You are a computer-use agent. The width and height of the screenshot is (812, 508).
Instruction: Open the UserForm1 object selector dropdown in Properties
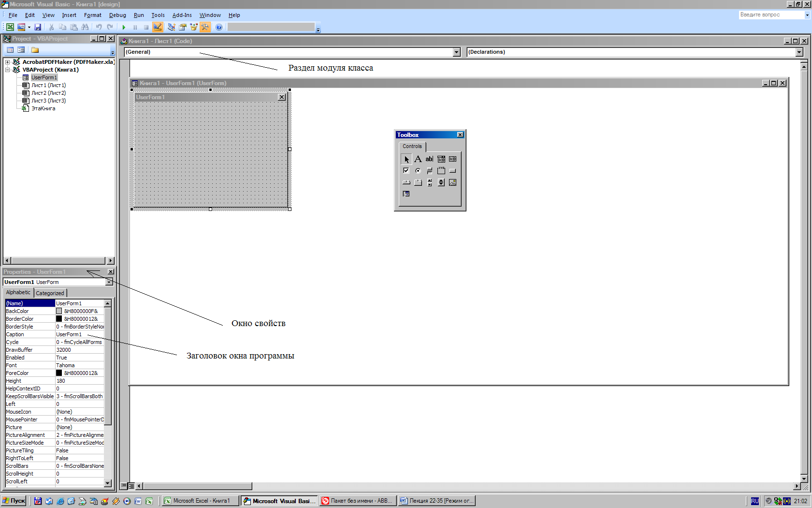109,282
